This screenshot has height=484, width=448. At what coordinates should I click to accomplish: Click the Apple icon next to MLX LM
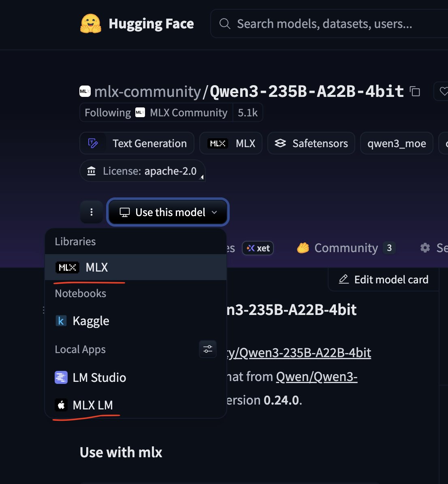[x=61, y=405]
